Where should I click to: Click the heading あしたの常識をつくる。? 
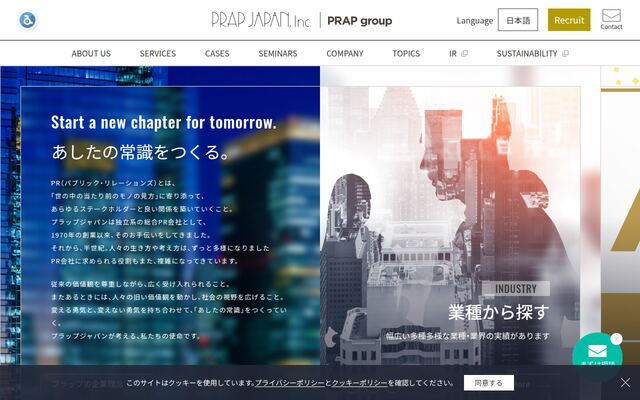click(x=140, y=152)
